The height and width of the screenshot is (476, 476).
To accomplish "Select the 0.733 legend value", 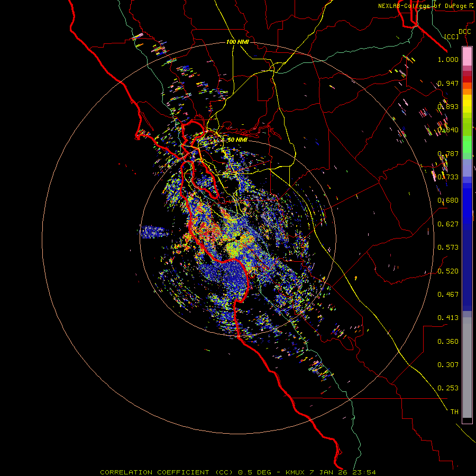I will pos(448,177).
